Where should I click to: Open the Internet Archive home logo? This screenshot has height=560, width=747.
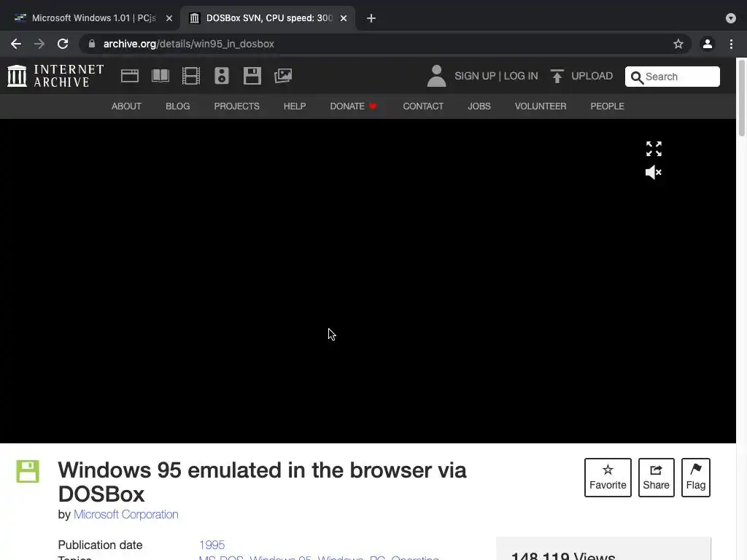click(x=55, y=76)
